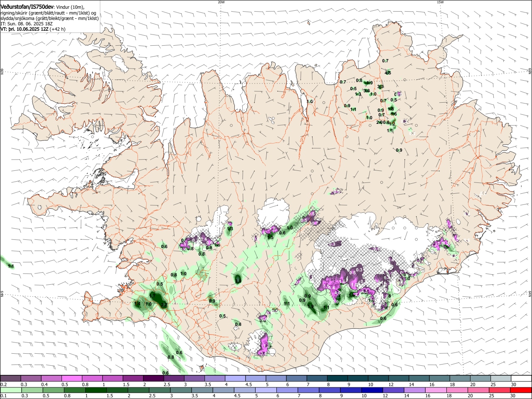Click the slate blue 6 swatch in upper legend row
Screen dimensions: 532x399
coord(296,378)
